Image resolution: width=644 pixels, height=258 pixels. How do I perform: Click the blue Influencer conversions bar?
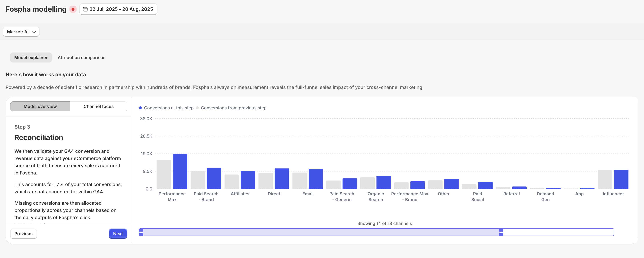(621, 179)
